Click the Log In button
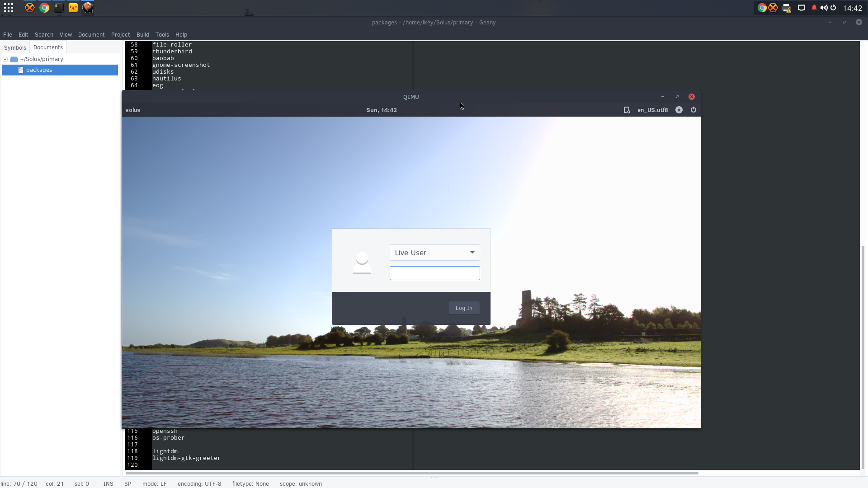The height and width of the screenshot is (488, 868). tap(464, 308)
